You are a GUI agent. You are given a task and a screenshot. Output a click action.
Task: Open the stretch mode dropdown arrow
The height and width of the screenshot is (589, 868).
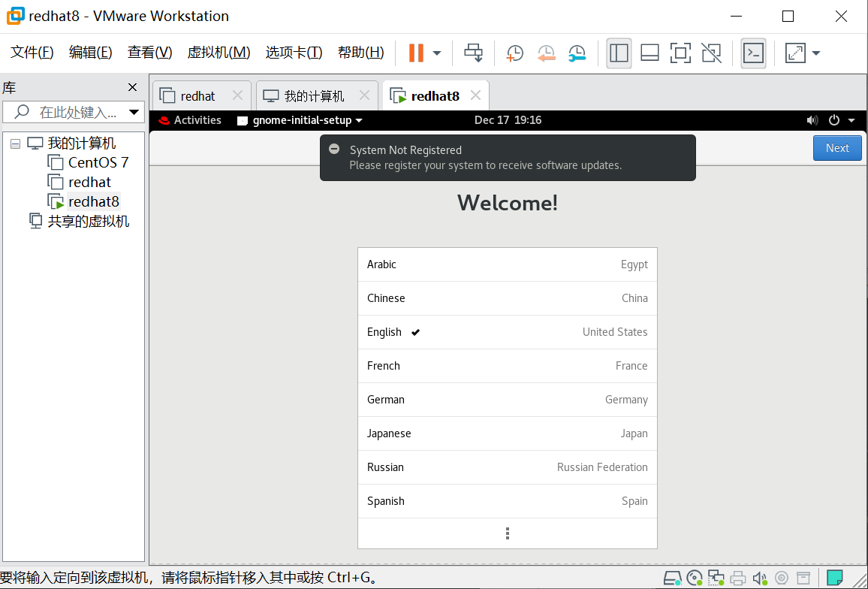coord(816,53)
